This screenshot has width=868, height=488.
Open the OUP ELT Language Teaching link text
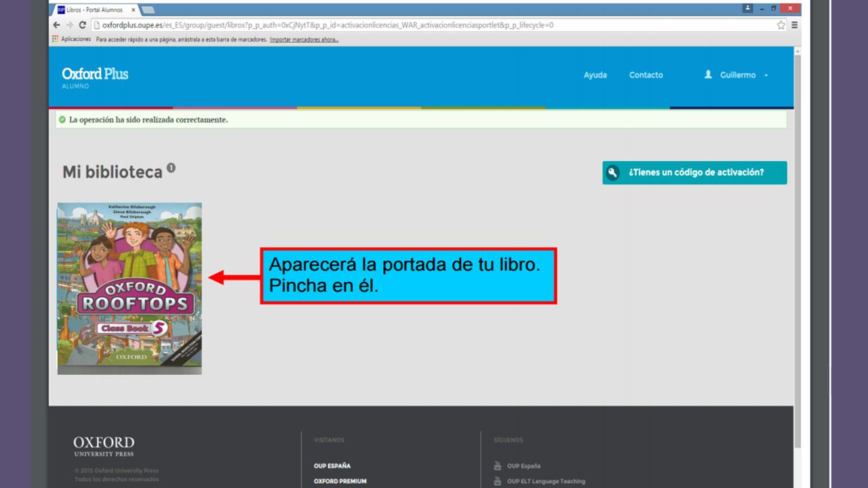point(546,481)
